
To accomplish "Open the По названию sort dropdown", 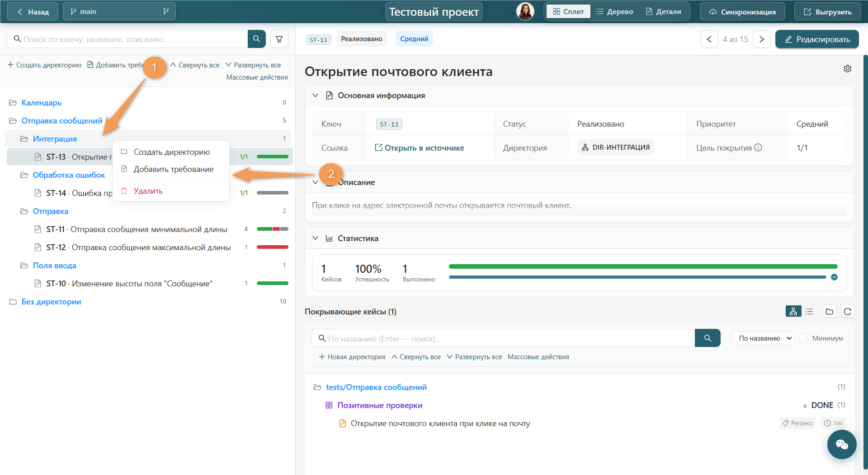I will pyautogui.click(x=763, y=338).
